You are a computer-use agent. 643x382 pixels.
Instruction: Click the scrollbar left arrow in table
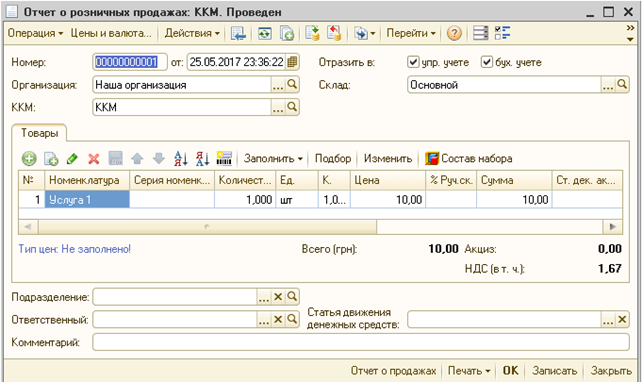[x=28, y=227]
